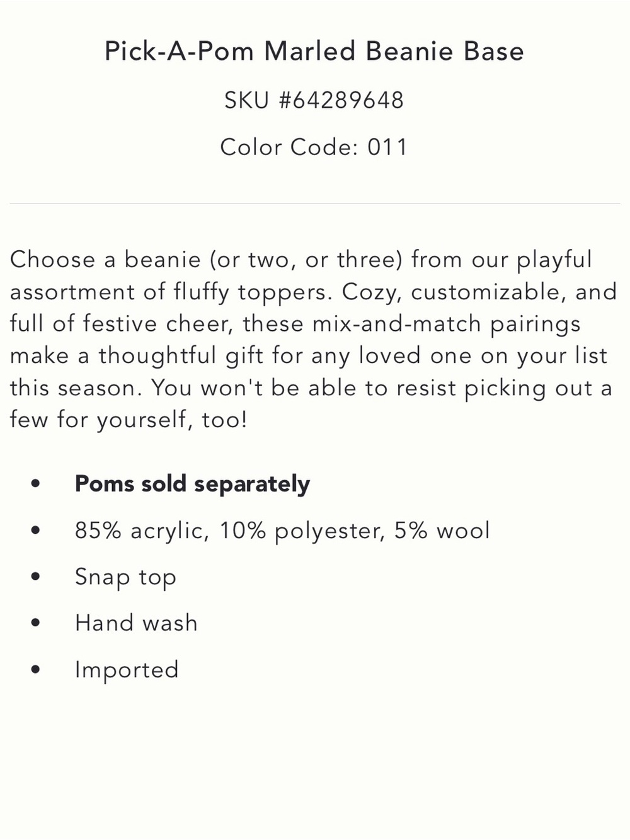Click the bullet dot beside Snap top
Image resolution: width=630 pixels, height=840 pixels.
coord(35,577)
